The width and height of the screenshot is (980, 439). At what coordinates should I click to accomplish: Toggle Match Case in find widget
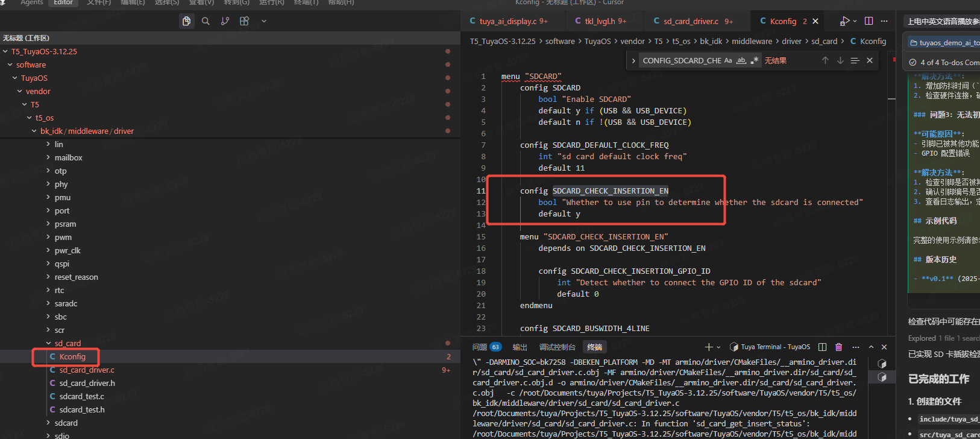pos(728,60)
